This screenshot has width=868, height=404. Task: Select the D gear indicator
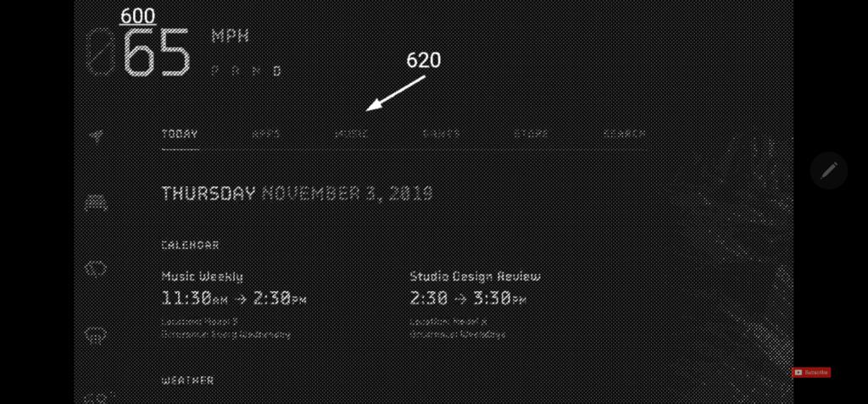click(277, 71)
